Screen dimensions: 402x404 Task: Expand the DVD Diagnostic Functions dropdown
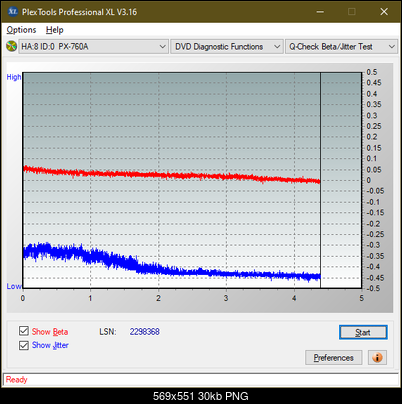(227, 47)
